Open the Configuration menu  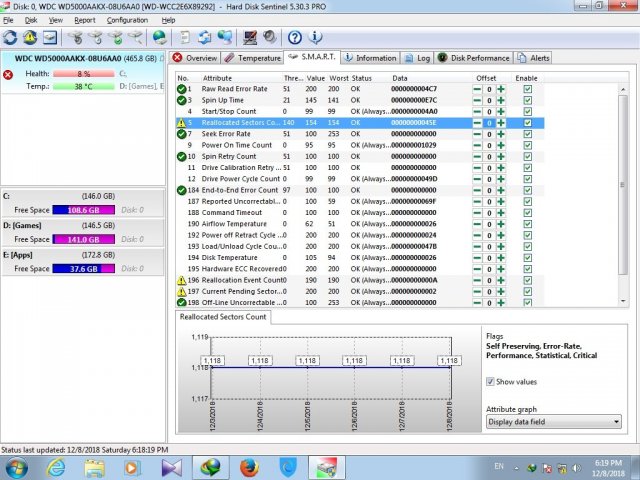click(x=127, y=19)
